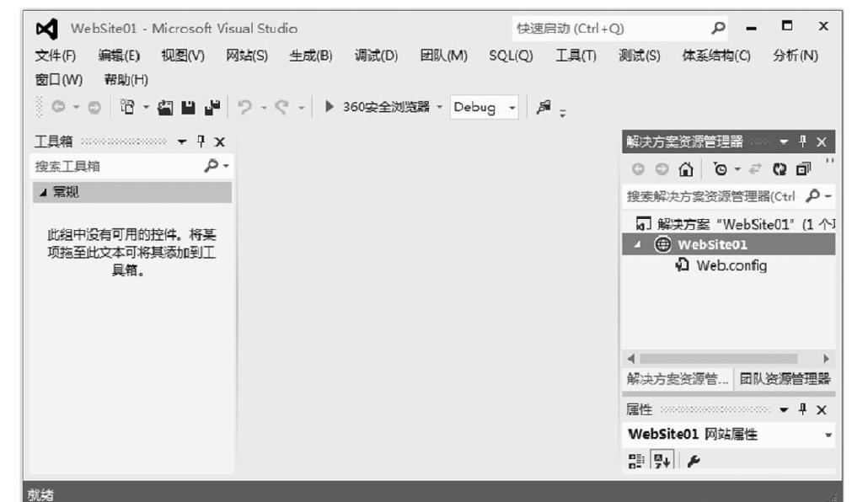Toggle categorized view in Properties panel
Screen dimensions: 868x502
(x=636, y=461)
